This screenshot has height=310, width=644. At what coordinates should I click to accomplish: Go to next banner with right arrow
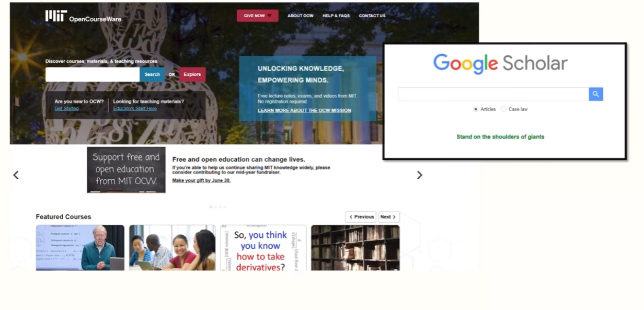[419, 175]
